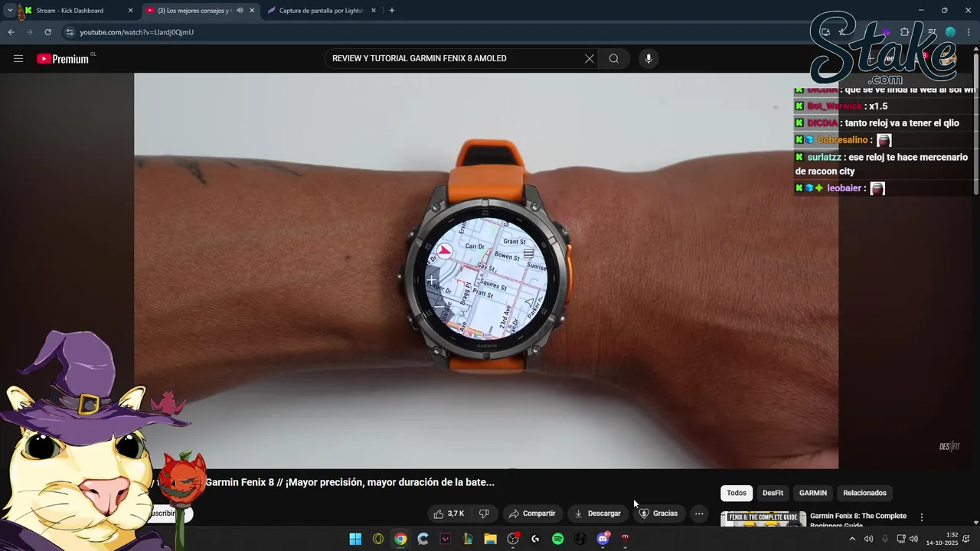980x551 pixels.
Task: Dislike the Garmin Fenix 8 video
Action: pos(484,514)
